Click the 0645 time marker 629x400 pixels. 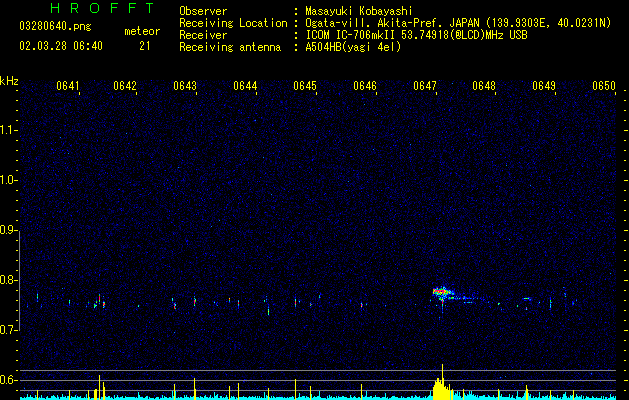click(305, 86)
